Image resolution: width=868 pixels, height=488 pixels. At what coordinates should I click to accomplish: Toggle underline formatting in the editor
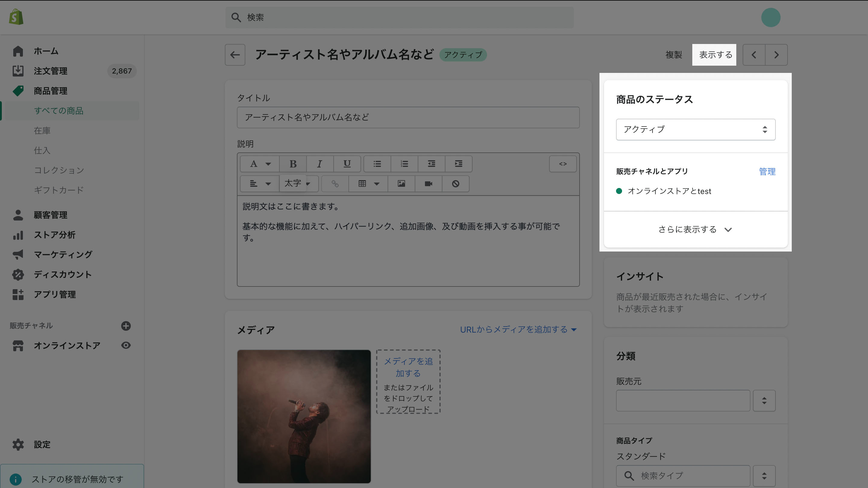[347, 164]
